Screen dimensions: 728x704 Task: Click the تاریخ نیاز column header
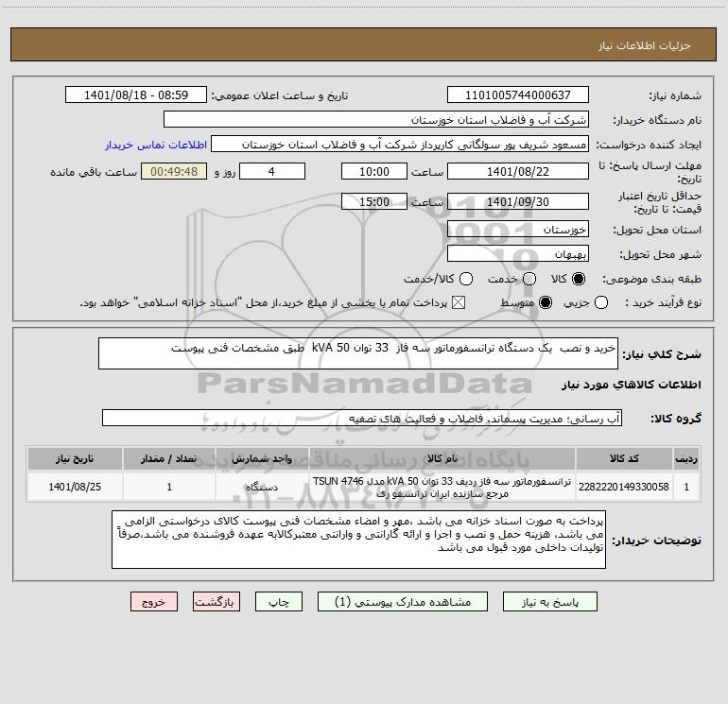coord(75,458)
